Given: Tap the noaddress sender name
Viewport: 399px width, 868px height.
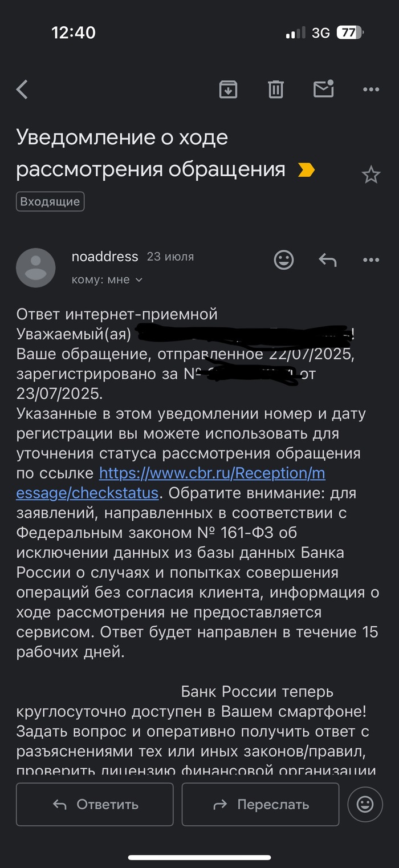Looking at the screenshot, I should (105, 257).
